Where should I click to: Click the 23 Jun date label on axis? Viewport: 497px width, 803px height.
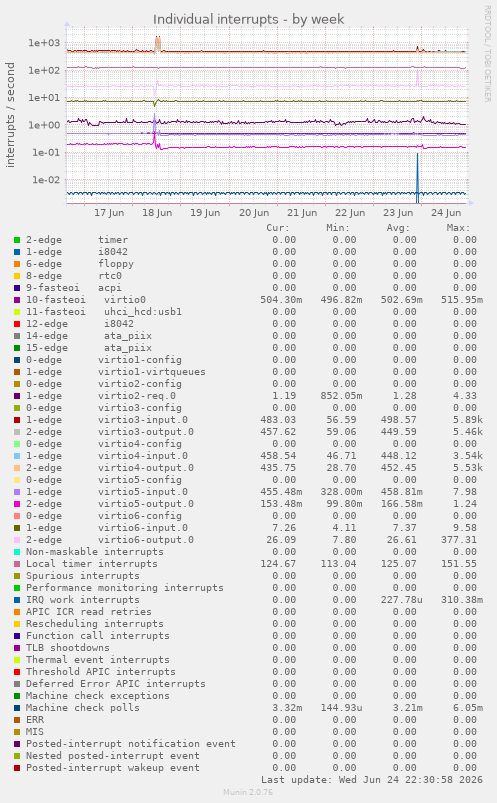398,213
